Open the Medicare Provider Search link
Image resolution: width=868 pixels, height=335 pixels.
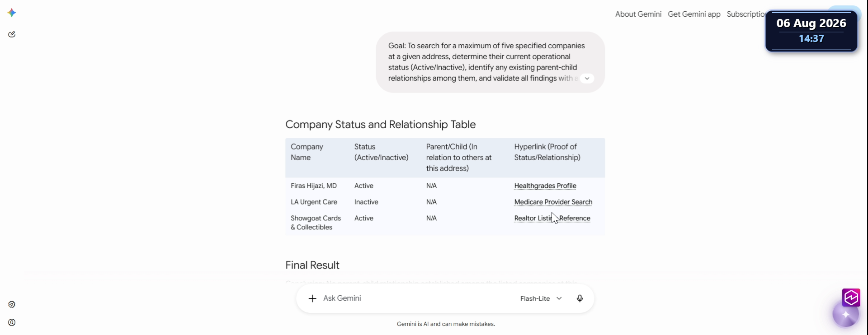tap(553, 202)
